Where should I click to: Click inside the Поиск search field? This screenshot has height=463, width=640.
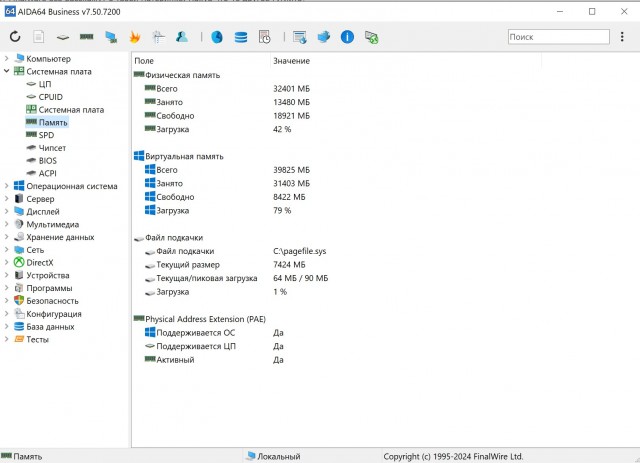coord(558,37)
